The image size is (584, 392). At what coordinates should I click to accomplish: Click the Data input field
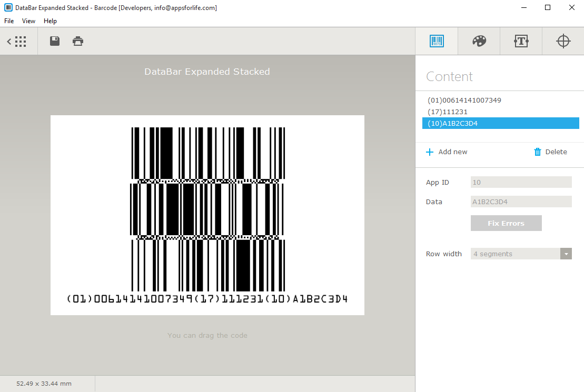[521, 202]
